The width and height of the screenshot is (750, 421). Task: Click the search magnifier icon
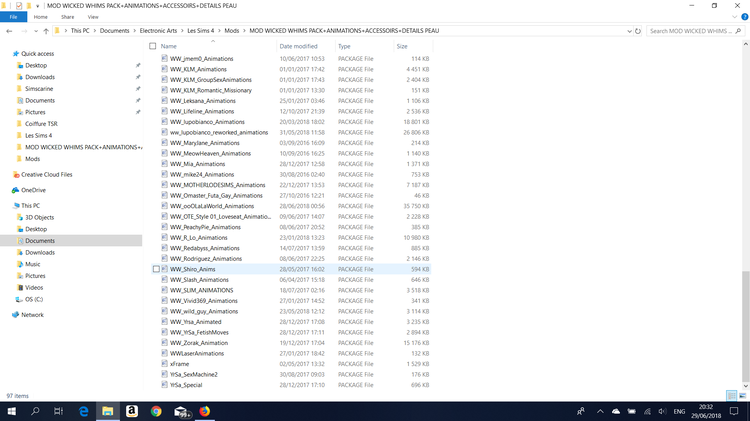738,31
